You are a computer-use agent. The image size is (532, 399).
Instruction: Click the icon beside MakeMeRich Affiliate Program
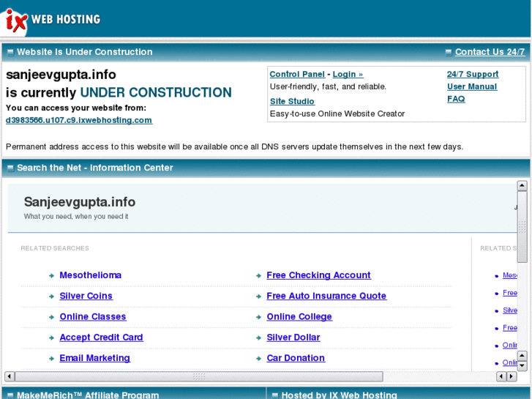pos(10,395)
